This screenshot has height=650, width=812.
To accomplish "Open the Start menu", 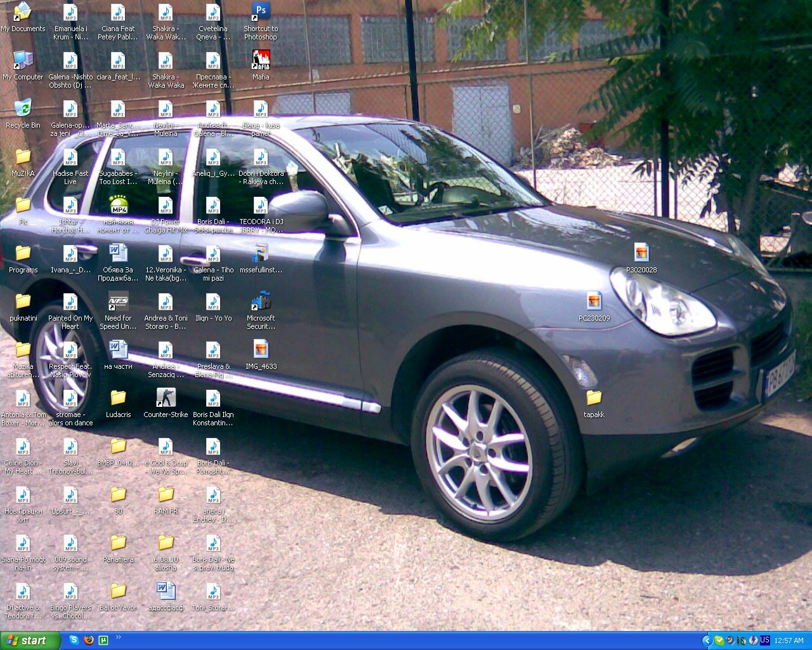I will point(30,640).
